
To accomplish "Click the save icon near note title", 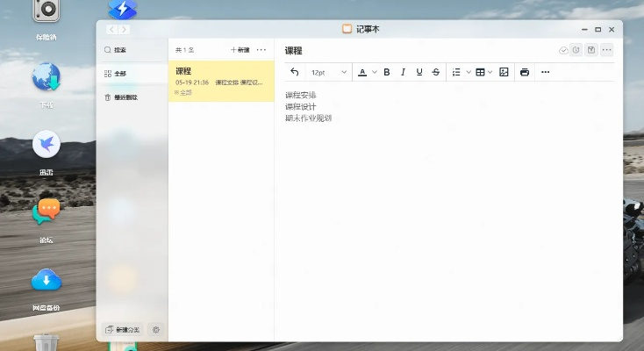I will point(591,50).
